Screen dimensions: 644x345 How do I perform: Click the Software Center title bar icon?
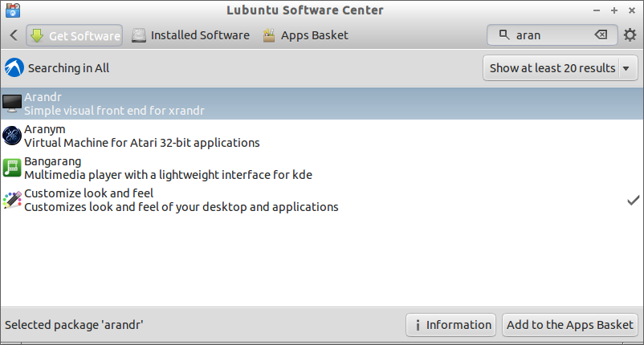click(x=13, y=10)
